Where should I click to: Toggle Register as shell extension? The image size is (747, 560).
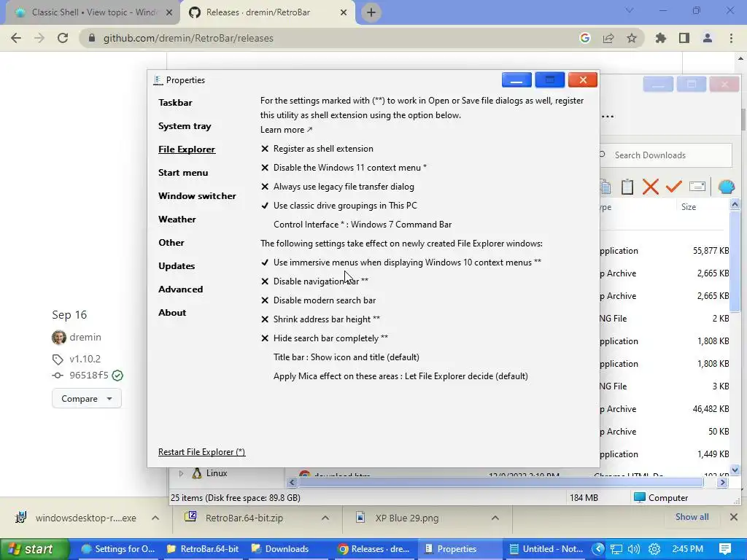coord(317,149)
